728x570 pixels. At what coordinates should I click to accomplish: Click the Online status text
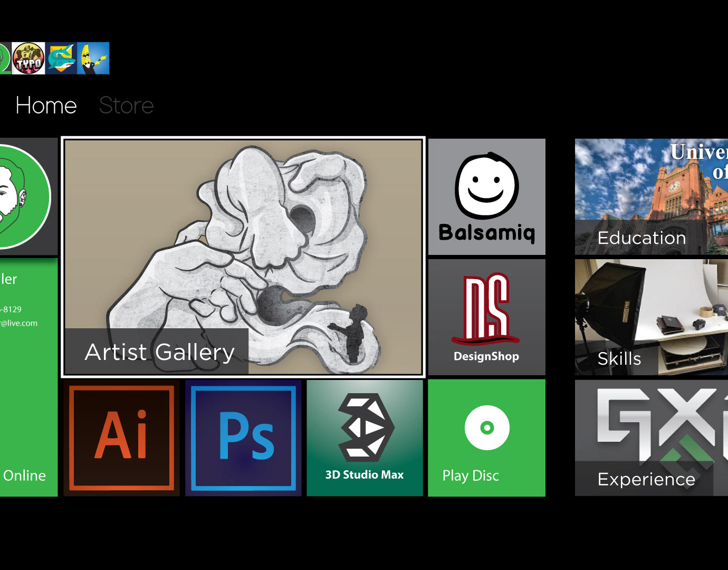(24, 476)
